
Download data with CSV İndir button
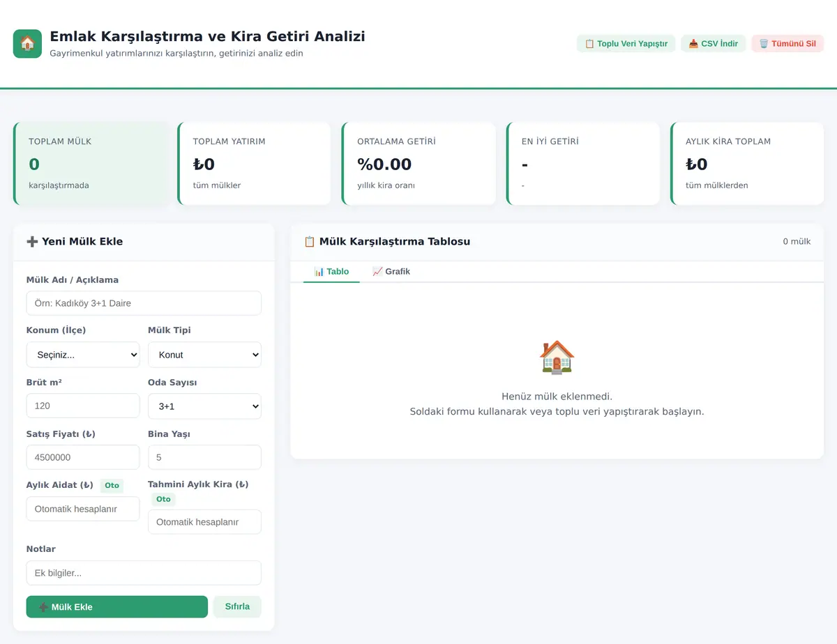714,44
